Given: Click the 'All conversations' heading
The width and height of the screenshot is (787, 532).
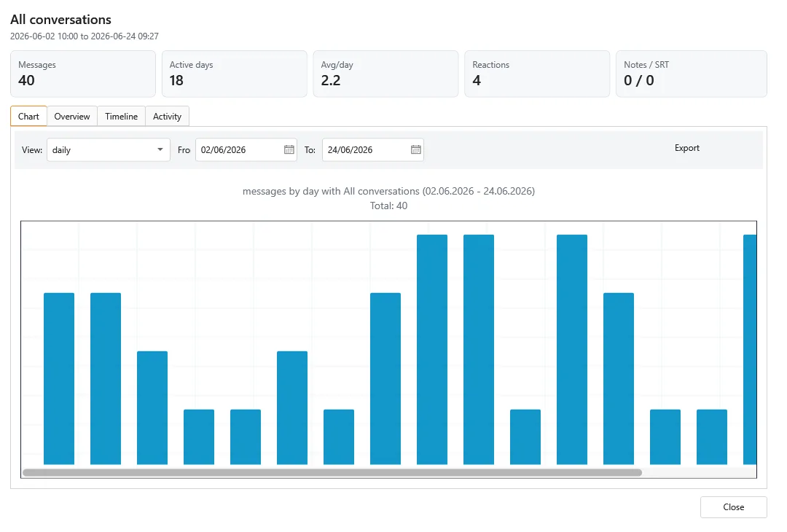Looking at the screenshot, I should 60,20.
